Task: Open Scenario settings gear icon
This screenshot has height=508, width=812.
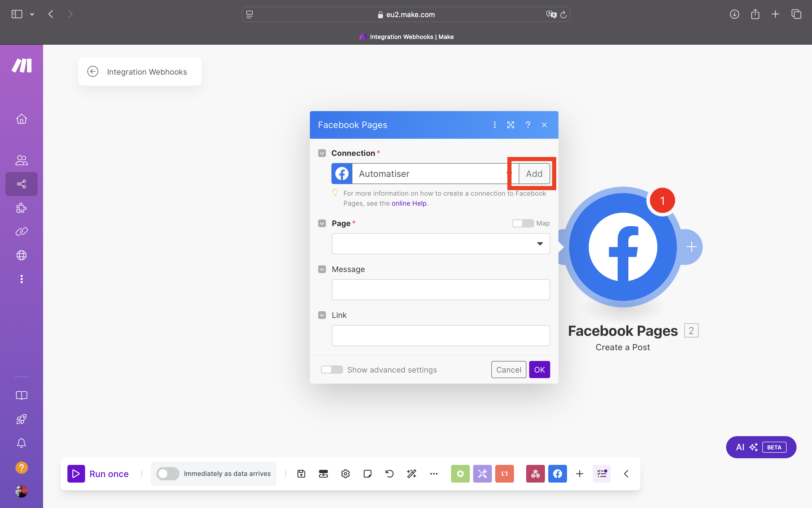Action: [x=346, y=474]
